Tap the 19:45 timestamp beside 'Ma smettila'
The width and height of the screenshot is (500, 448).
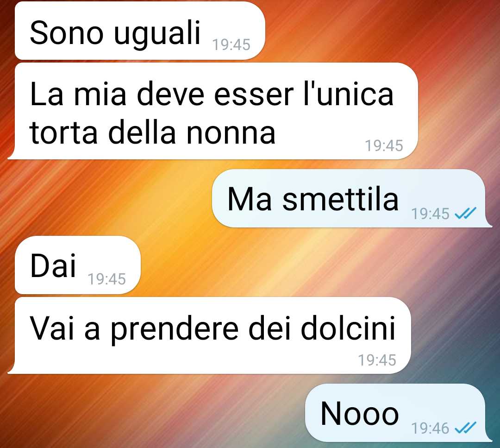(430, 214)
